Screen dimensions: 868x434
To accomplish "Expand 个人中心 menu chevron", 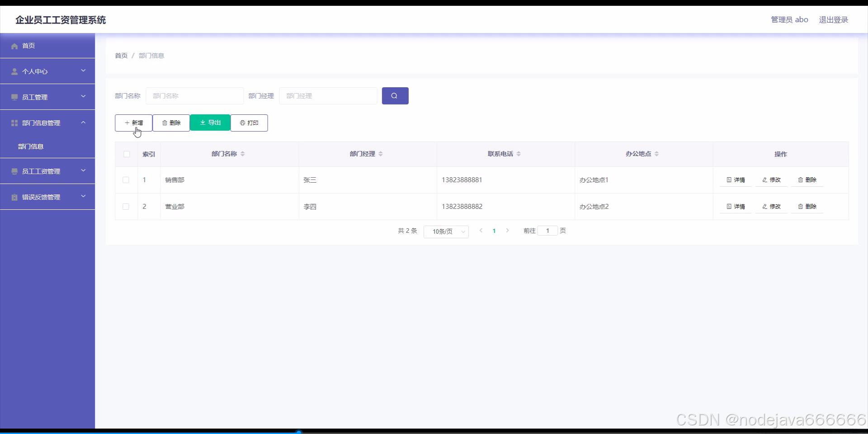I will click(x=83, y=71).
